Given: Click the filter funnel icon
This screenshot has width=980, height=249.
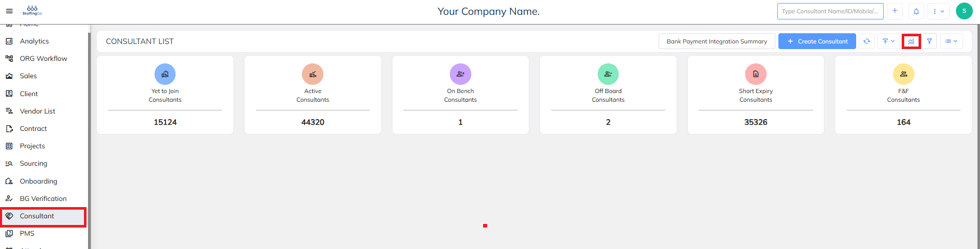Looking at the screenshot, I should tap(929, 41).
